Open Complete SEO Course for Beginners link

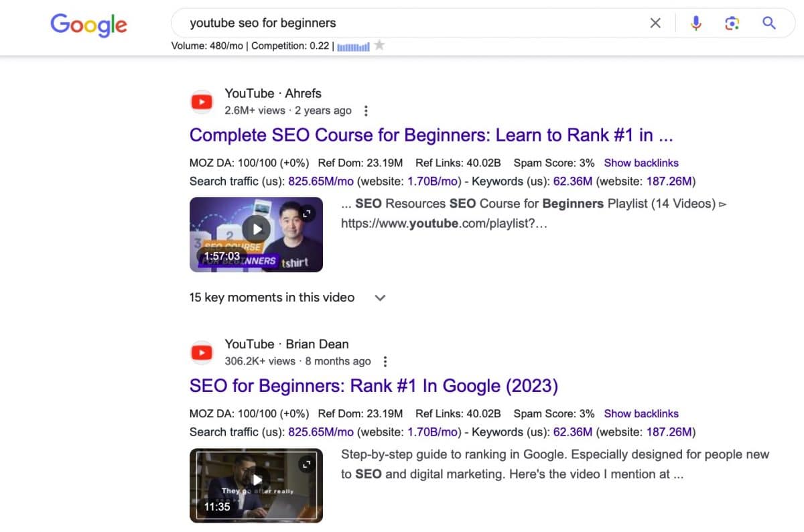pyautogui.click(x=431, y=135)
